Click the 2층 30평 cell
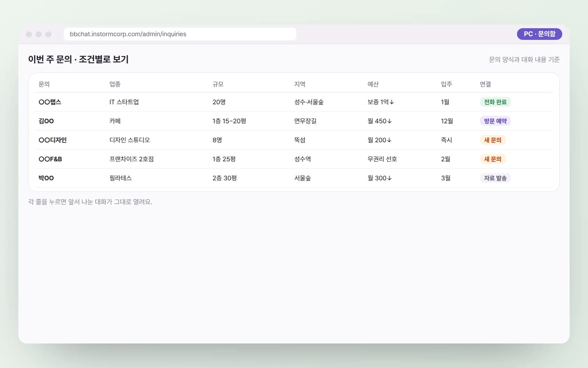The width and height of the screenshot is (588, 368). [224, 178]
